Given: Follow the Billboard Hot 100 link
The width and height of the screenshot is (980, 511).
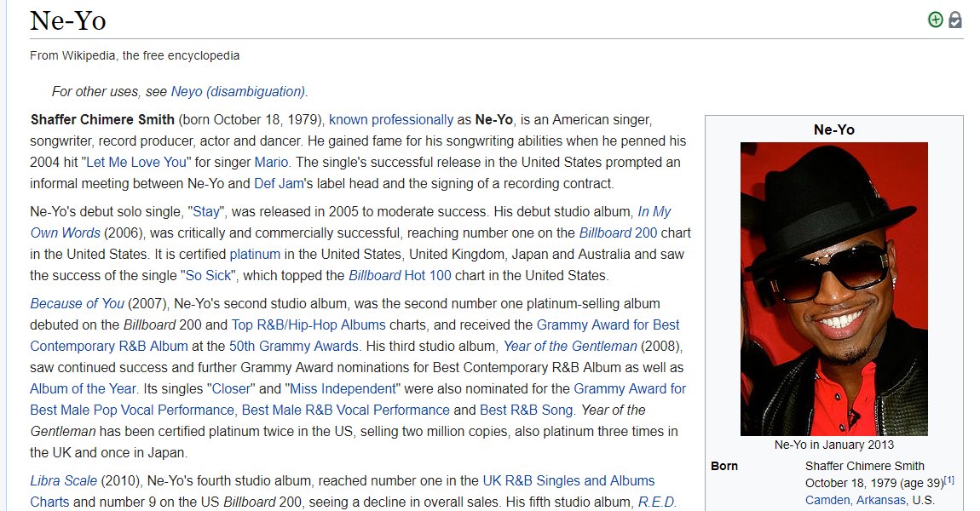Looking at the screenshot, I should (400, 275).
